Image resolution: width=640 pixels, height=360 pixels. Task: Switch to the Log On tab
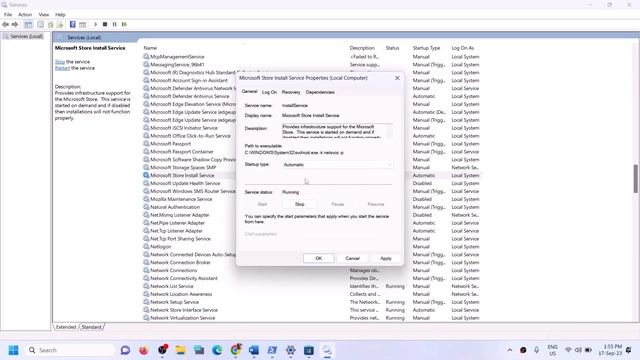[x=269, y=92]
